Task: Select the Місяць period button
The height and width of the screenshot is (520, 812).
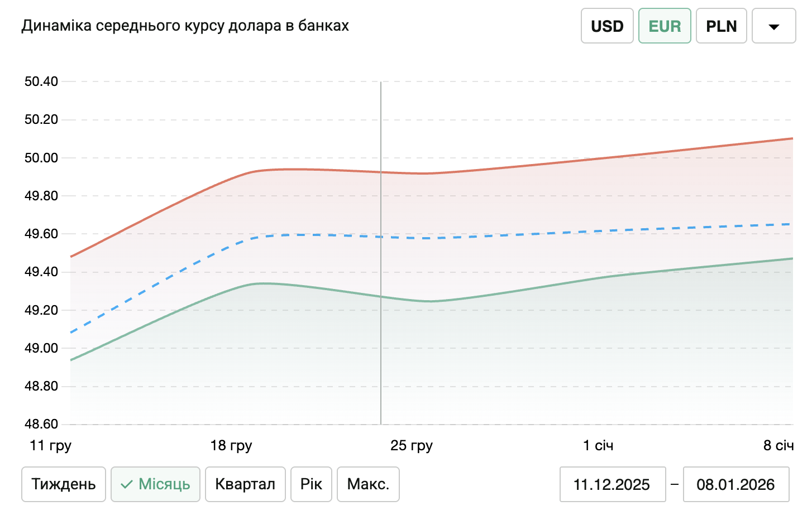Action: pos(156,484)
